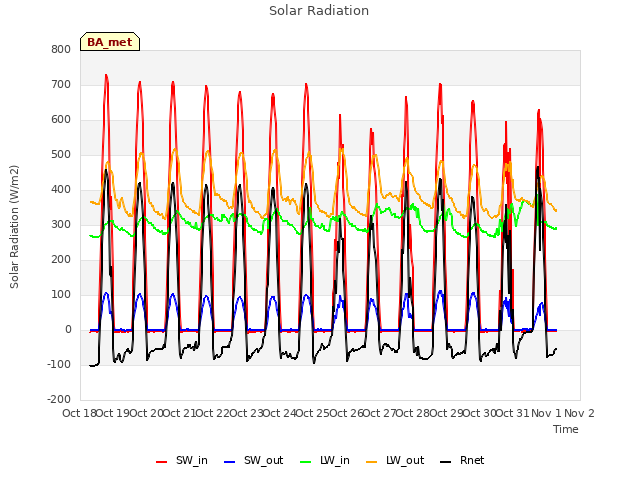
Task: Toggle the SW_in legend entry
Action: click(182, 461)
